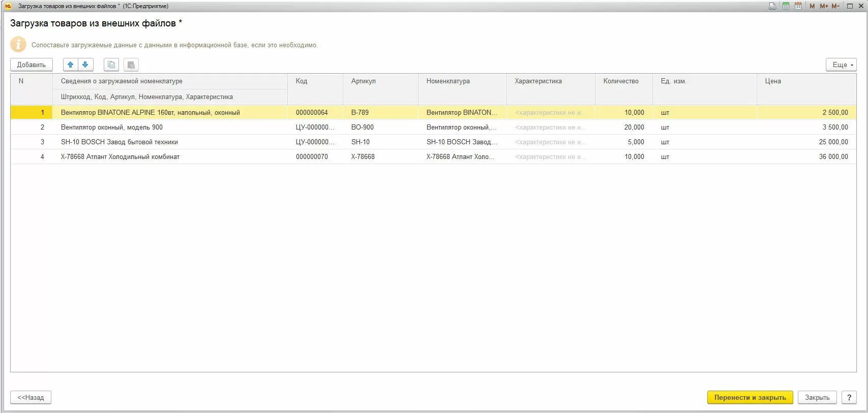The image size is (868, 413).
Task: Click the M+ memory add button
Action: (824, 6)
